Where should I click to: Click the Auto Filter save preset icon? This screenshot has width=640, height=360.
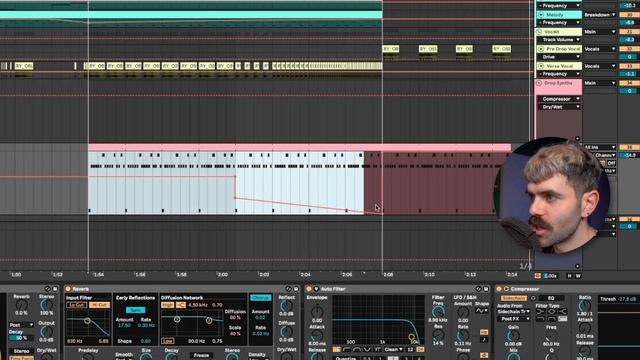[x=486, y=289]
